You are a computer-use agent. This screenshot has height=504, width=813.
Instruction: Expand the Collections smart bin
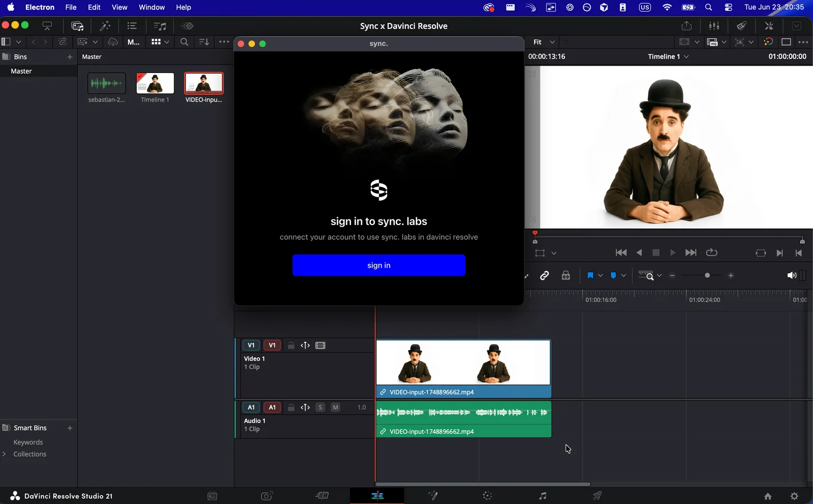(x=4, y=454)
